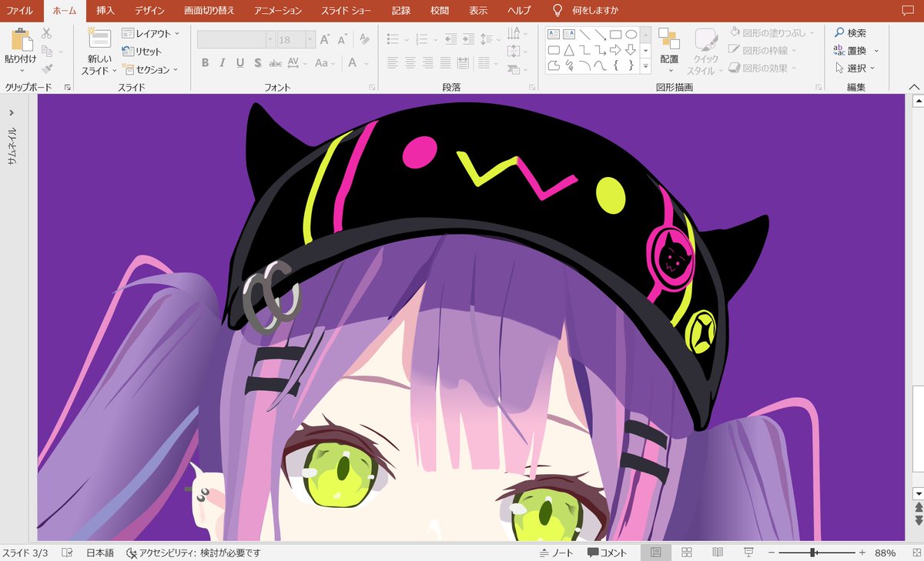Viewport: 924px width, 561px height.
Task: Switch to Slide Sorter view icon
Action: point(687,553)
